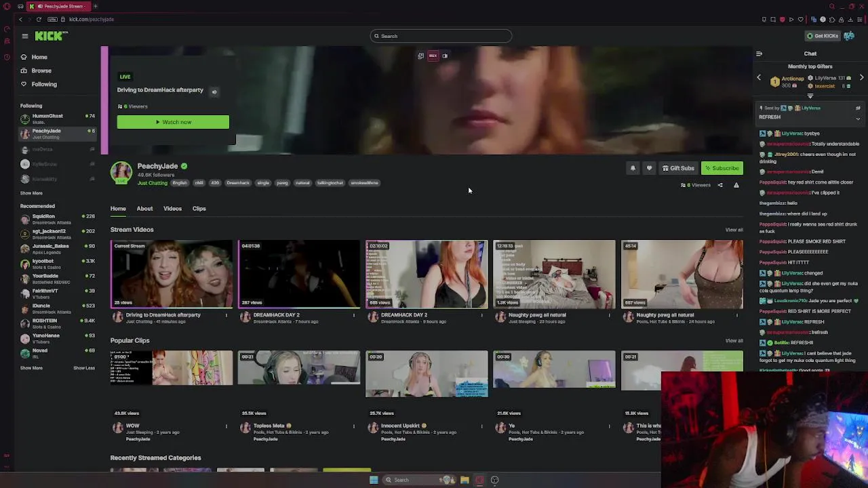Follow PeachyJade with heart button
Screen dimensions: 868x488
(649, 168)
